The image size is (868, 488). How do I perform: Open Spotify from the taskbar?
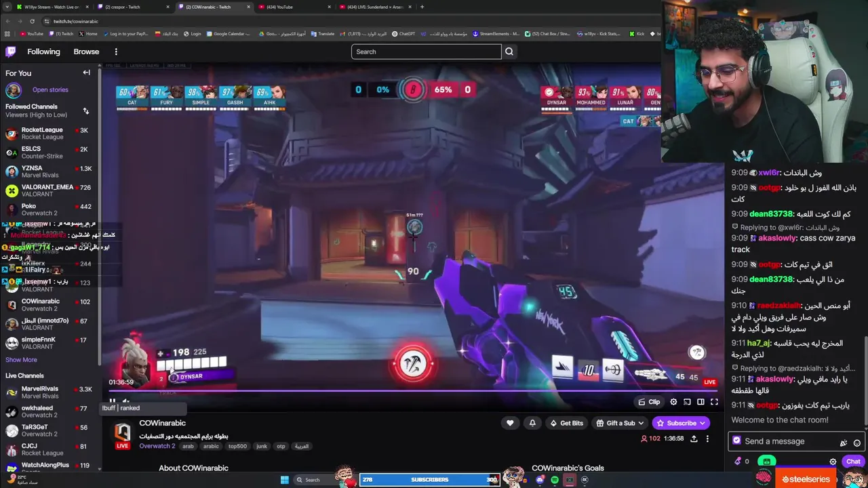click(x=555, y=480)
